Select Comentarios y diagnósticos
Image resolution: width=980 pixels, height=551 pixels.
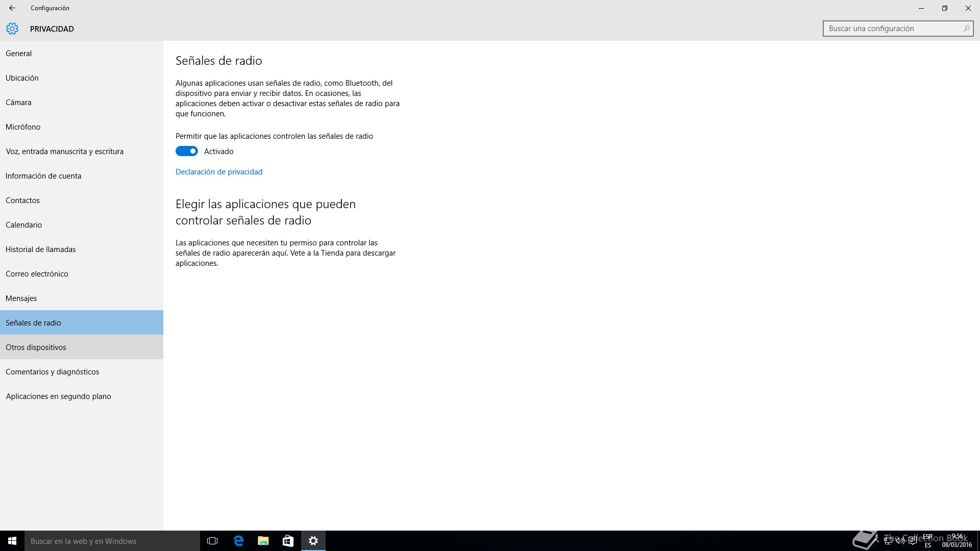click(x=52, y=372)
